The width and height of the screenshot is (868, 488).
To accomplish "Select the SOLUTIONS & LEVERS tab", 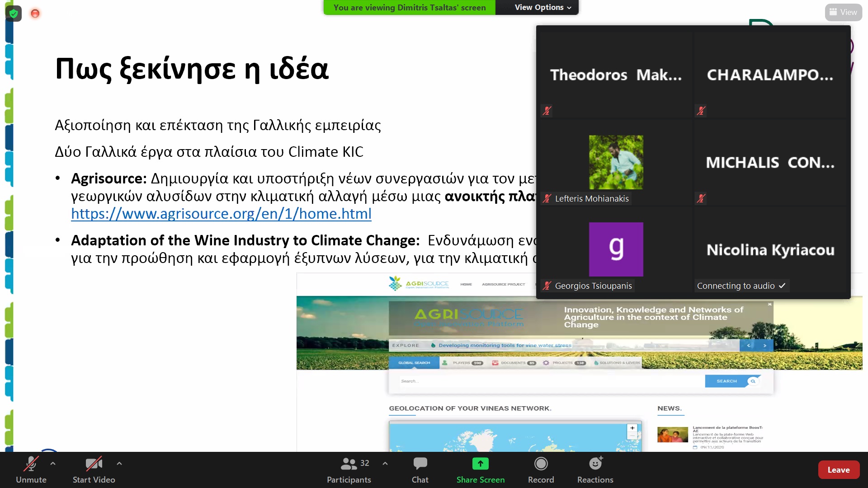I will point(617,363).
